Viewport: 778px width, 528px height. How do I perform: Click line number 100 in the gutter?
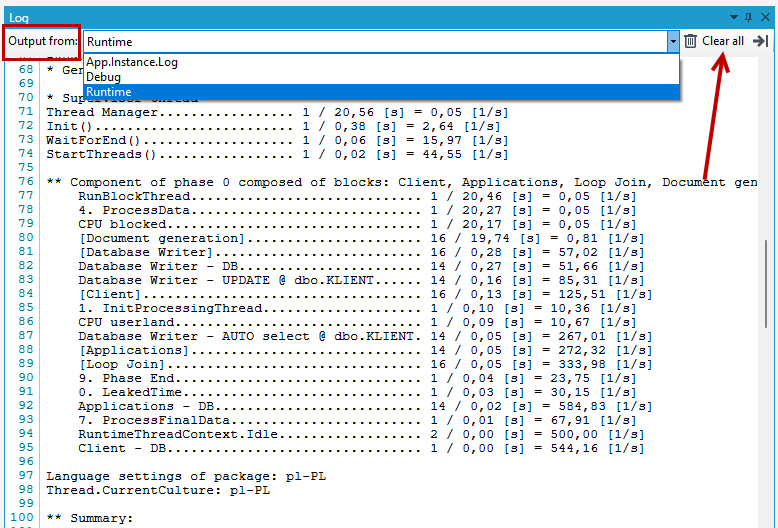click(x=22, y=518)
